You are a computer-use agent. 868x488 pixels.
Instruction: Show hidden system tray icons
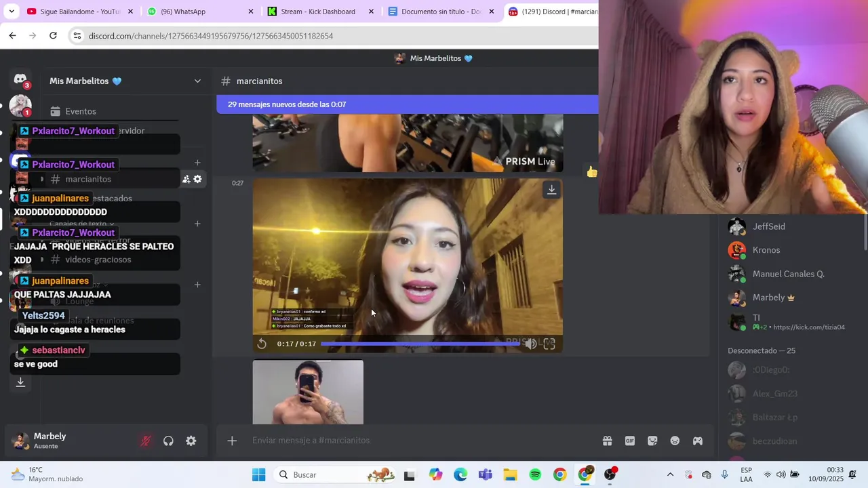point(670,474)
